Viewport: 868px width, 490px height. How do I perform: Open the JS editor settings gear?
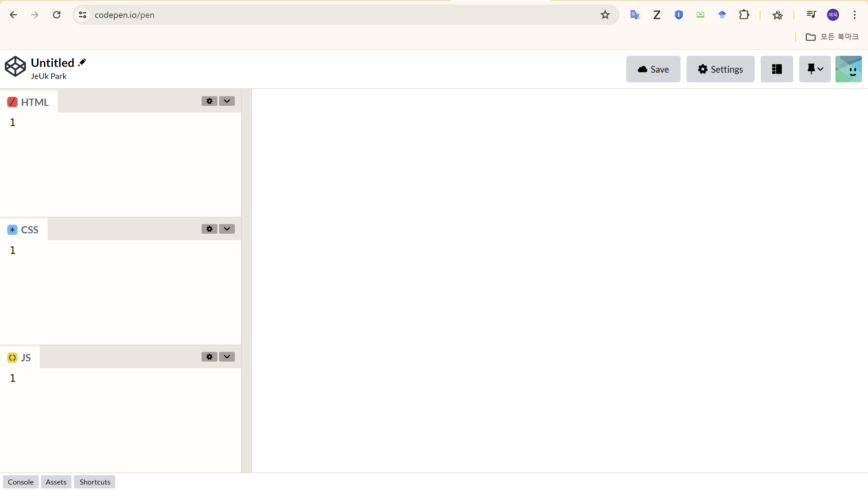click(209, 357)
